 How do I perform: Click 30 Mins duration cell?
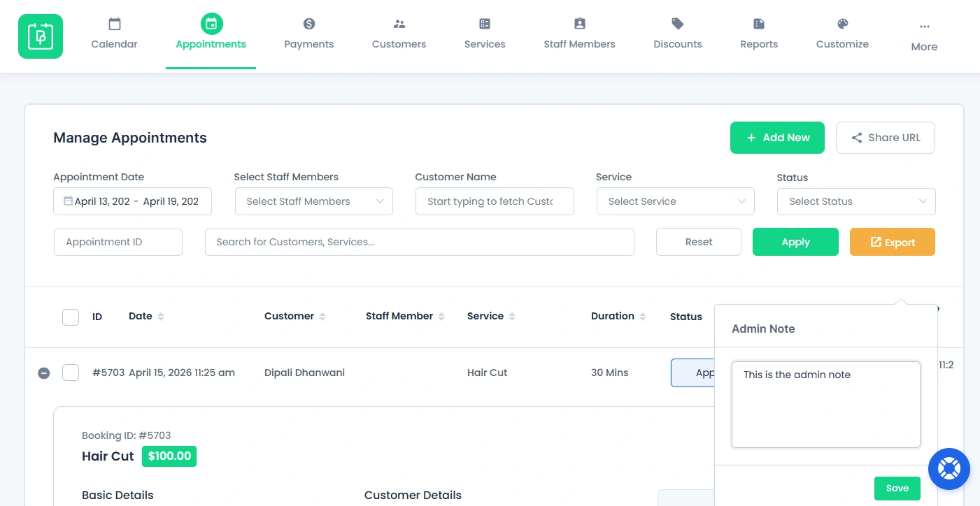click(610, 373)
